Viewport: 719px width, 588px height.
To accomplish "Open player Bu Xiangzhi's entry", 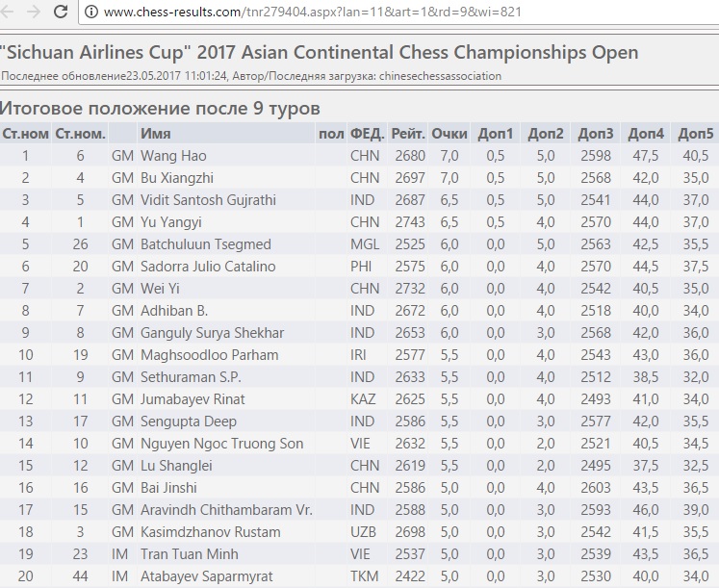I will (x=176, y=178).
